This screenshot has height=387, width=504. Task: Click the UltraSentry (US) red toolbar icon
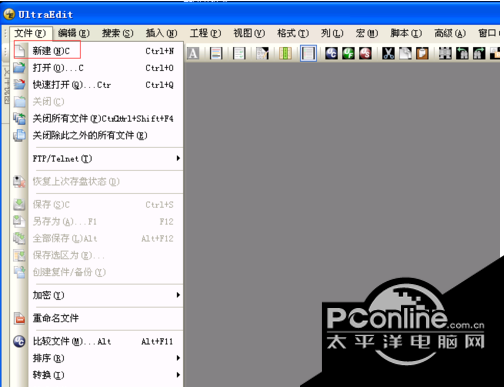pos(365,53)
